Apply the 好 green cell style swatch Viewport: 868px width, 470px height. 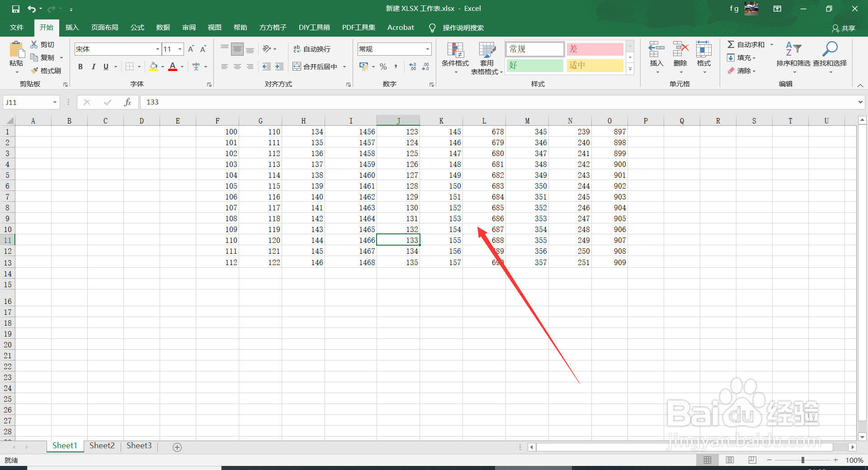point(534,65)
